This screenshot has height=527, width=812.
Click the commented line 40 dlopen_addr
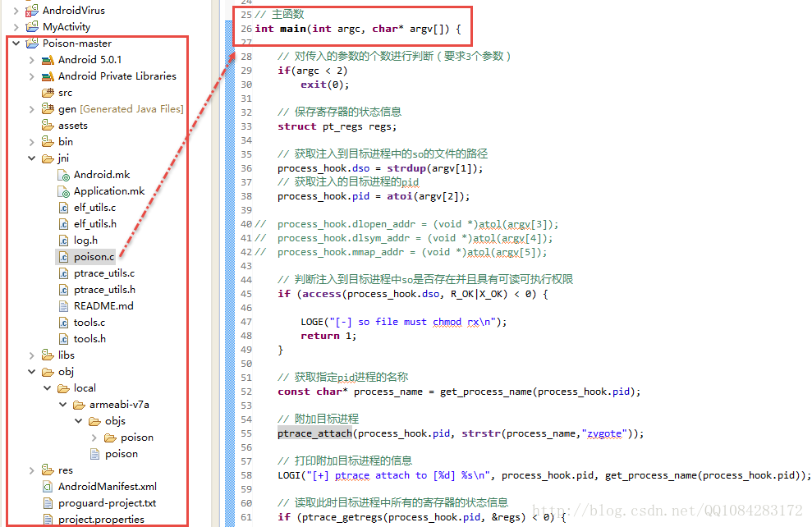(417, 224)
